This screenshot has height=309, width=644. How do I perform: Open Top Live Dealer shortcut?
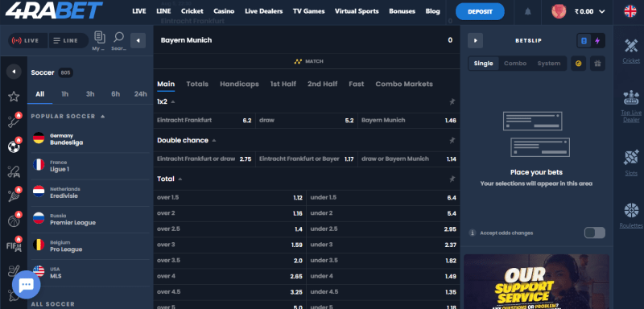click(631, 107)
